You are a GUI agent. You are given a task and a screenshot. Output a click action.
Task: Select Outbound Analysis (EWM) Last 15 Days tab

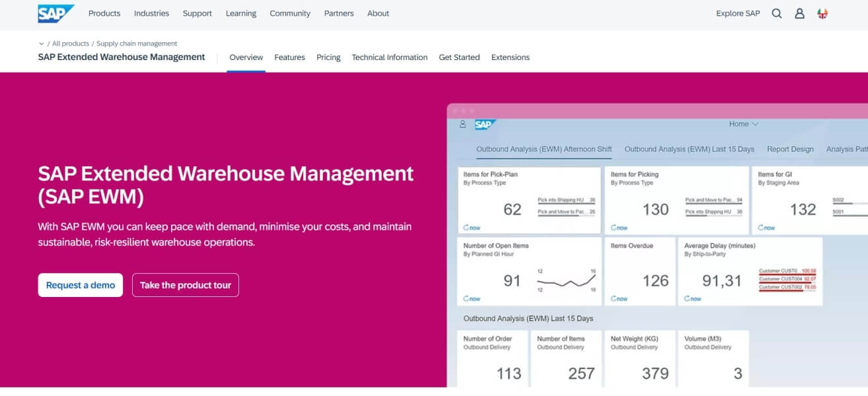tap(690, 149)
